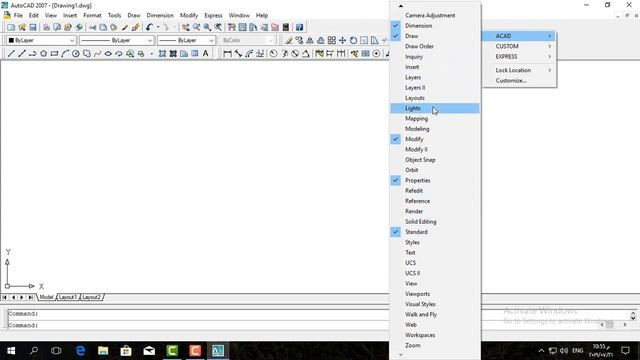Choose Workspaces from the toolbar list
The height and width of the screenshot is (360, 640).
(435, 335)
